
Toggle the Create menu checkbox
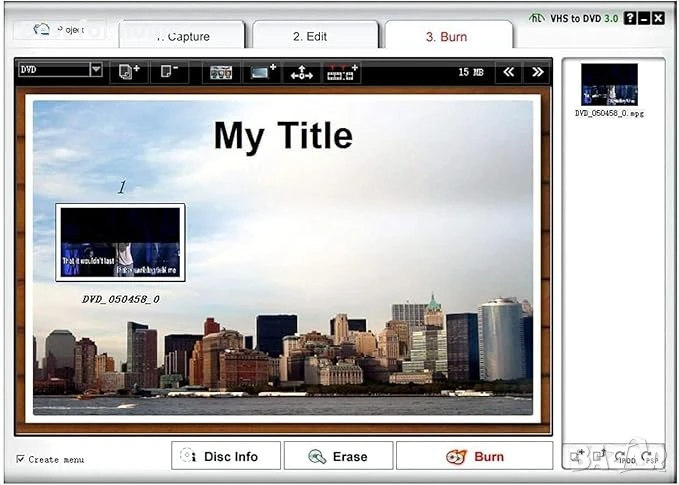(21, 459)
